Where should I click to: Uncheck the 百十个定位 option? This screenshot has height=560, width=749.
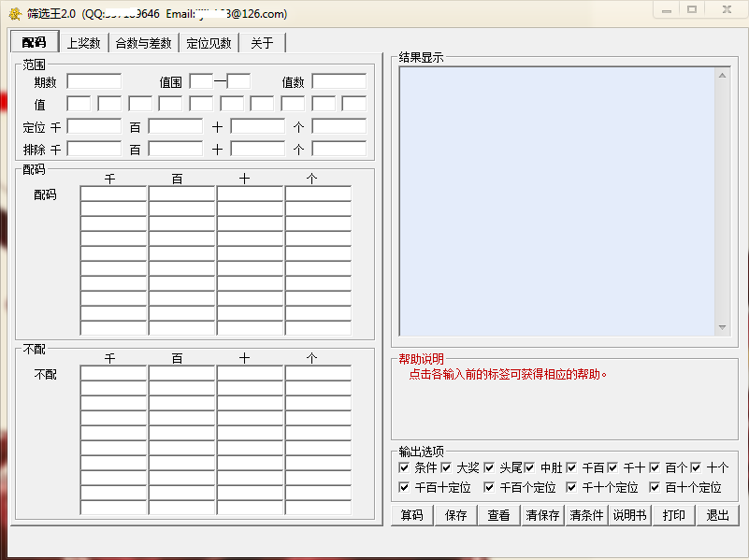(655, 487)
